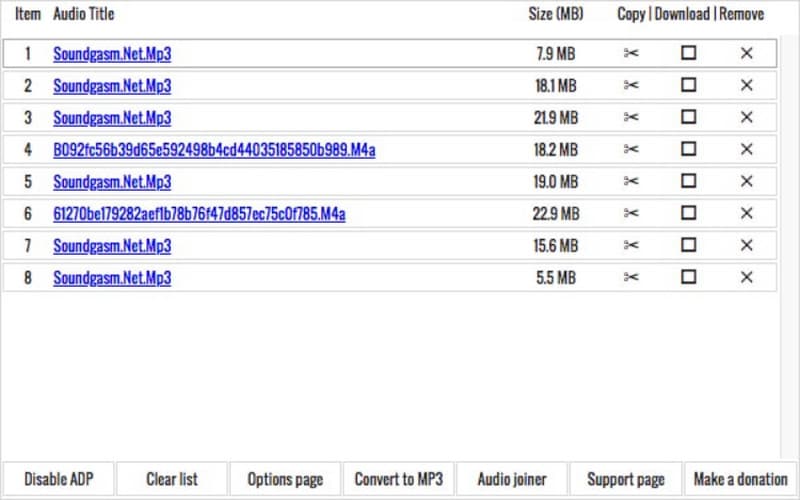Screen dimensions: 800x500
Task: Click scissors icon in row 7
Action: pos(631,245)
